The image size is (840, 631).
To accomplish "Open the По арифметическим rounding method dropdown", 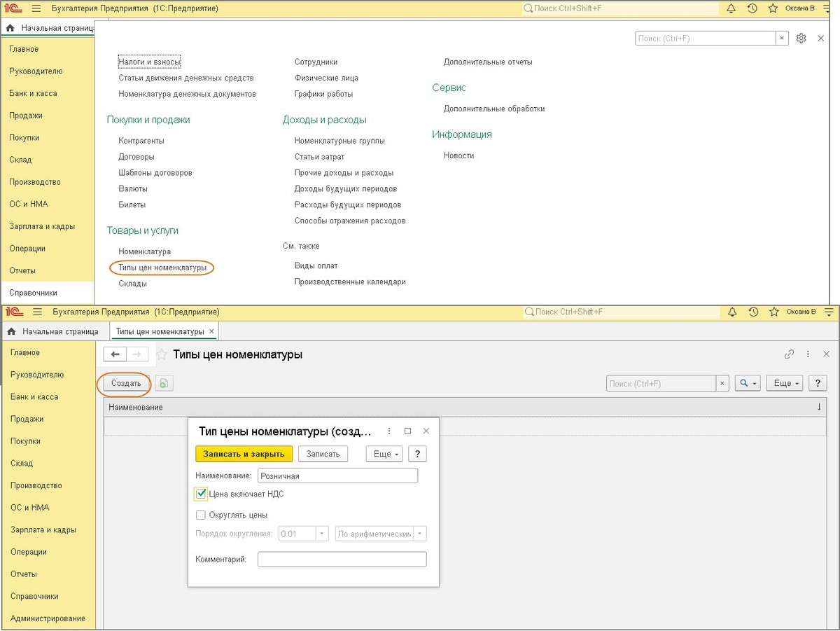I will [x=420, y=534].
